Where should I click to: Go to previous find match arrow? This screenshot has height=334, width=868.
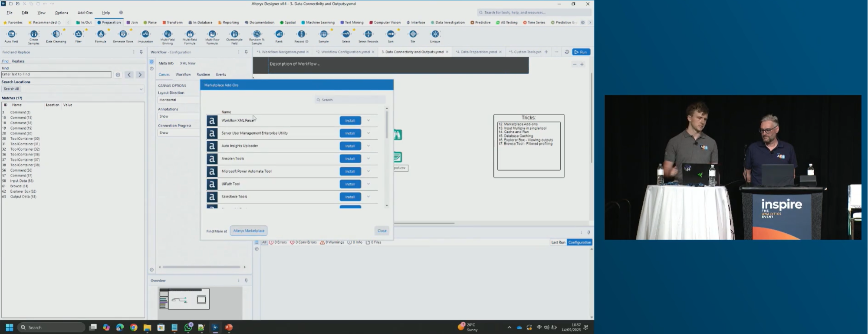coord(129,75)
